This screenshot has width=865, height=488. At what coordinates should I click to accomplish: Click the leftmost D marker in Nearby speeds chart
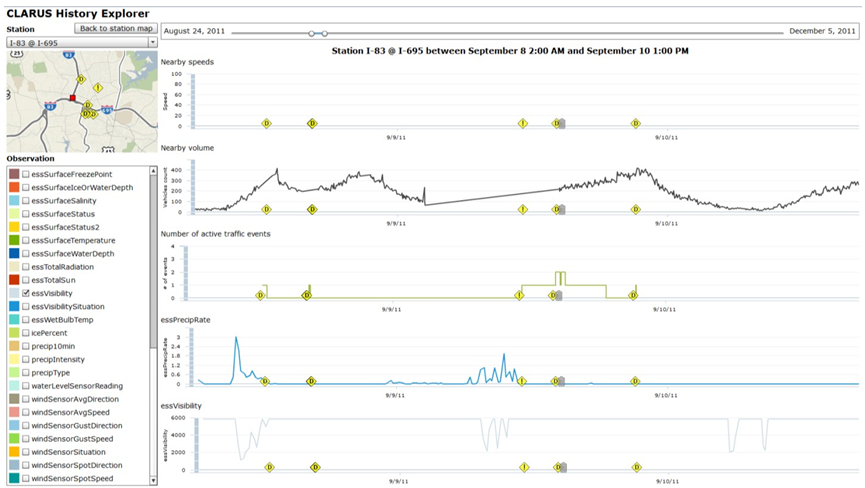tap(266, 124)
